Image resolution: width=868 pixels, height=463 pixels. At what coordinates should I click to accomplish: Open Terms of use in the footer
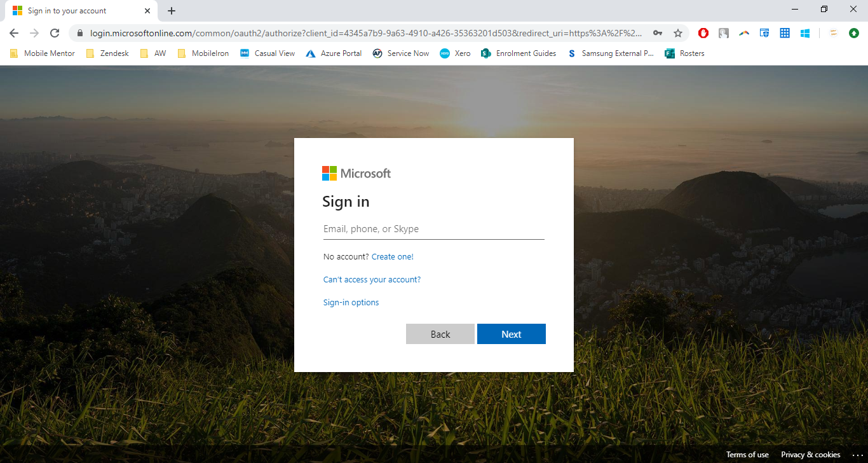pyautogui.click(x=747, y=455)
